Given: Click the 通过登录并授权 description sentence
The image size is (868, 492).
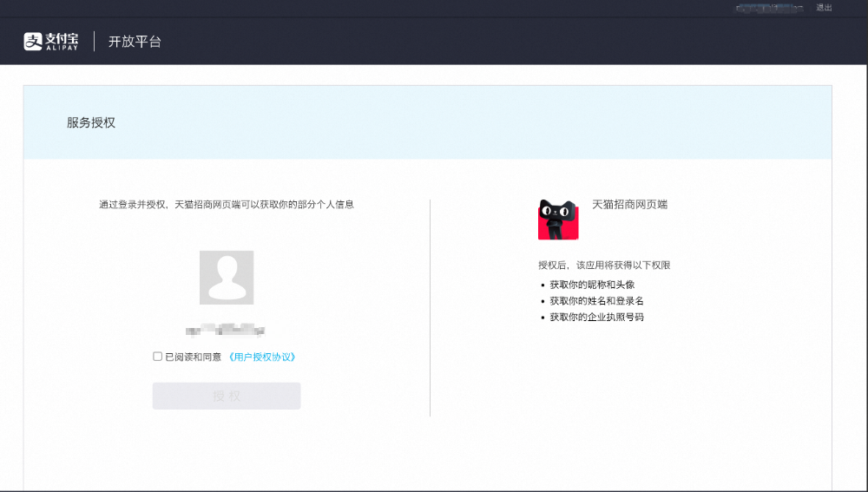Looking at the screenshot, I should click(x=227, y=205).
